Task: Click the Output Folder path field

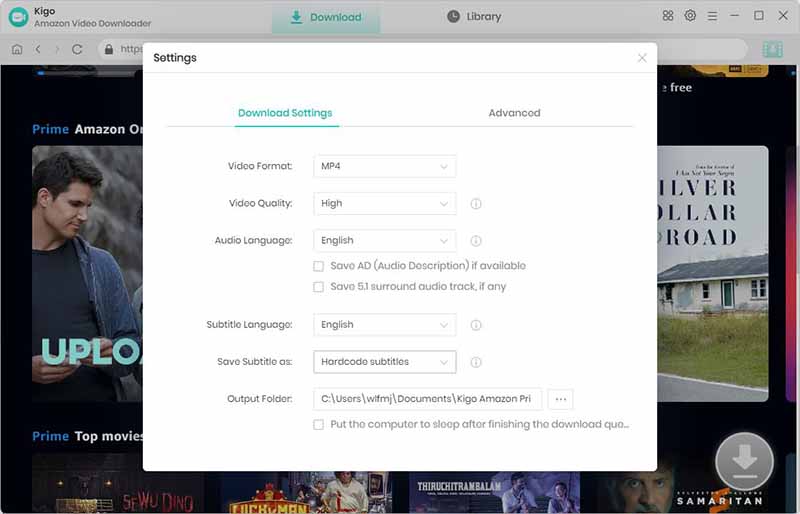Action: click(x=427, y=399)
